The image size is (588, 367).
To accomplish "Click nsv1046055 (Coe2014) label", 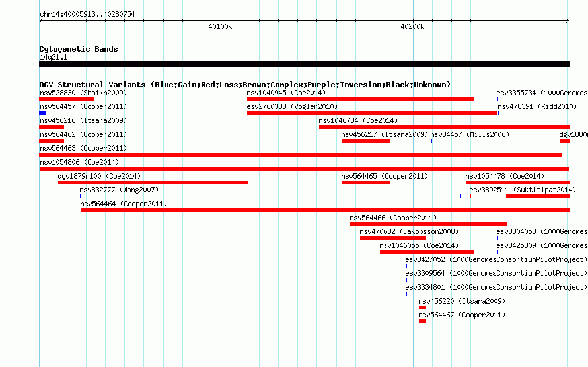I will click(x=418, y=245).
